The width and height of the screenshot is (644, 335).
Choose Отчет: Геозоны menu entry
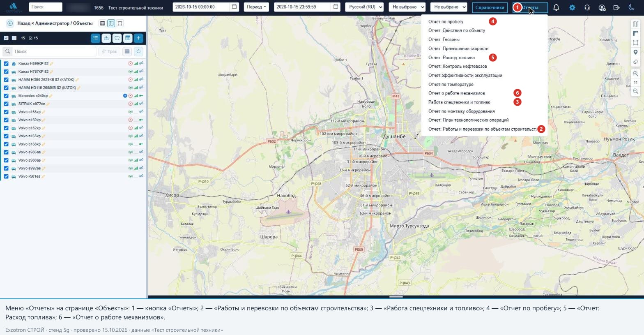(444, 39)
